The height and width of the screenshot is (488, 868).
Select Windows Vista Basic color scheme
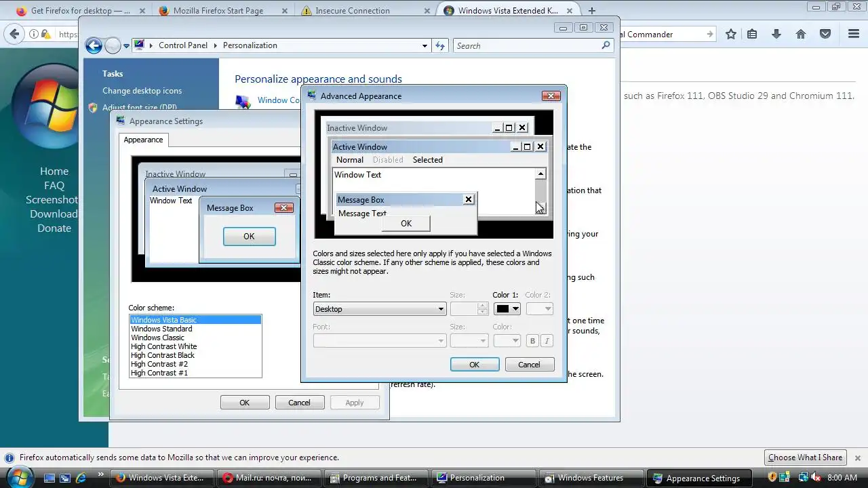tap(195, 320)
